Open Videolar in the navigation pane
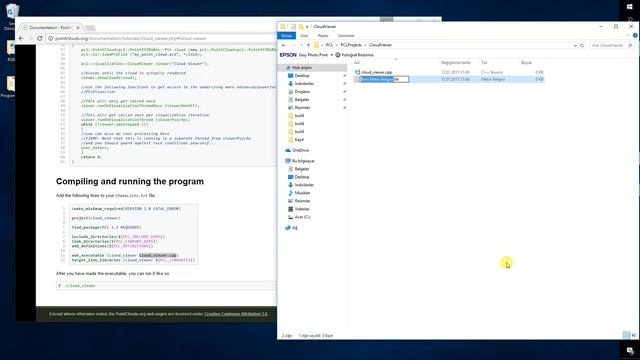Screen dimensions: 640x360 [x=302, y=209]
